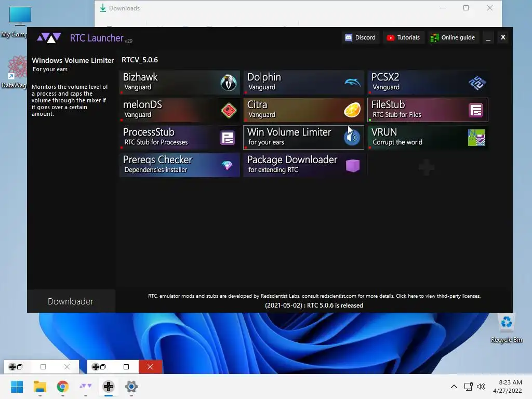Image resolution: width=532 pixels, height=399 pixels.
Task: Open the taskbar clock and date
Action: pos(507,387)
